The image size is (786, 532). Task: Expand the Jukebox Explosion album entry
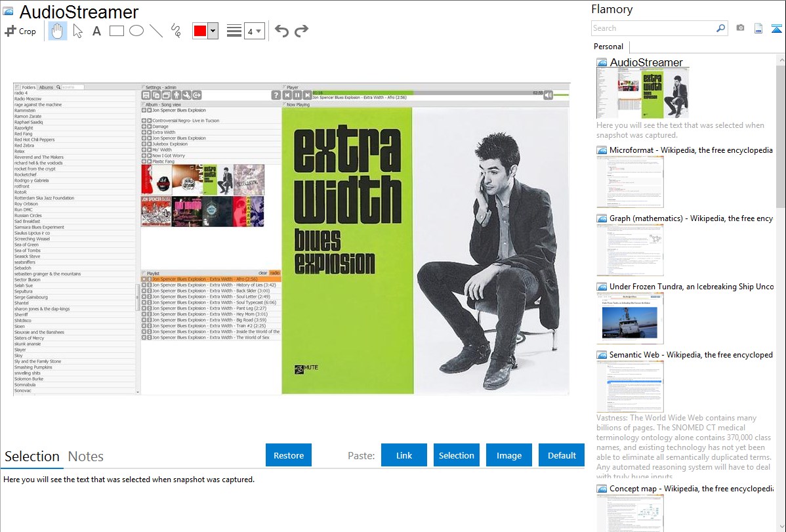(144, 144)
